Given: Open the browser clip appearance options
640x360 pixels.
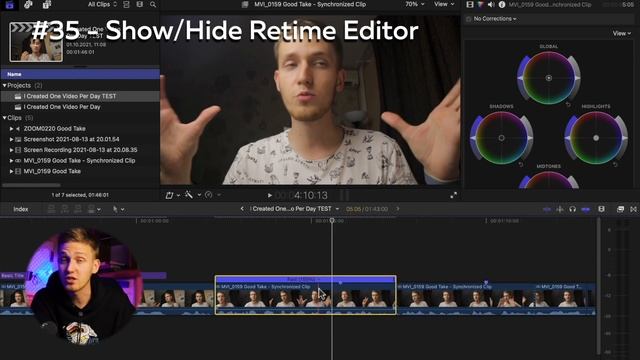Looking at the screenshot, I should pyautogui.click(x=140, y=4).
